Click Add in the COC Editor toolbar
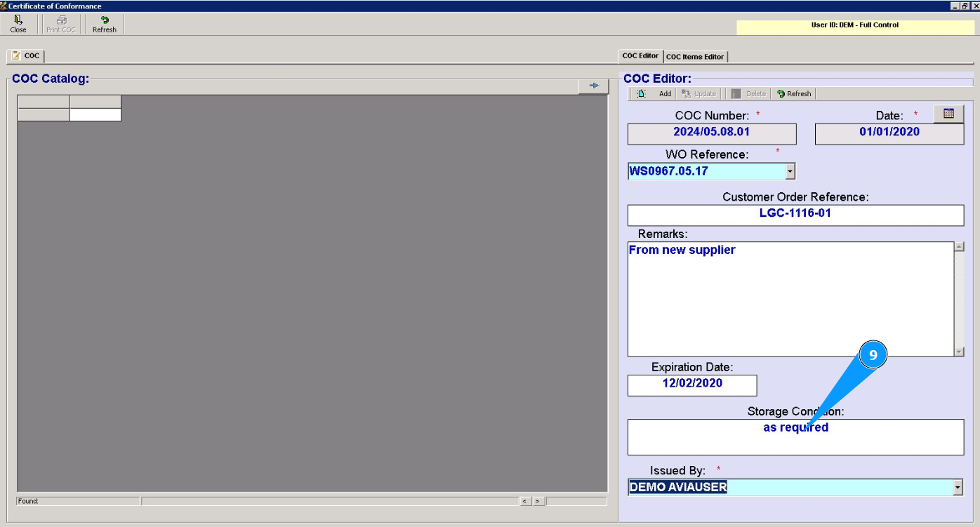The width and height of the screenshot is (980, 527). [665, 94]
